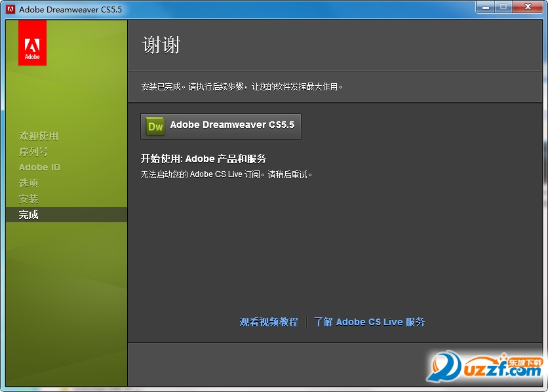548x392 pixels.
Task: Select the Adobe ID step in sidebar
Action: 39,167
